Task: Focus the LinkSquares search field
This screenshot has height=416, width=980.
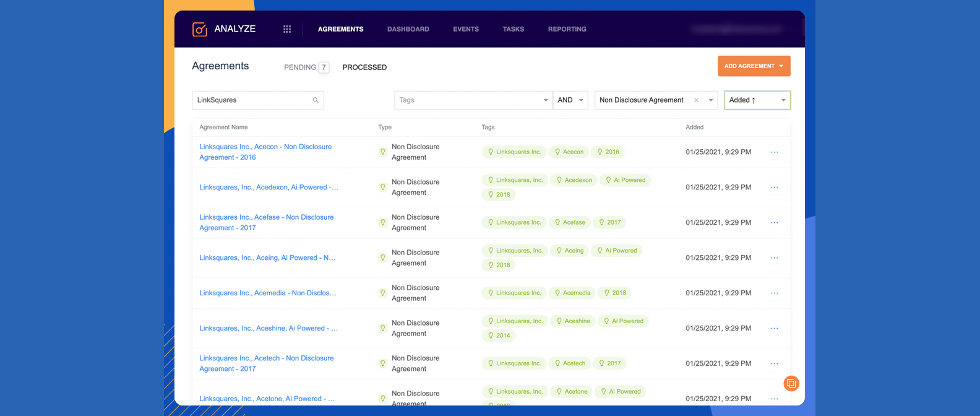Action: tap(258, 100)
